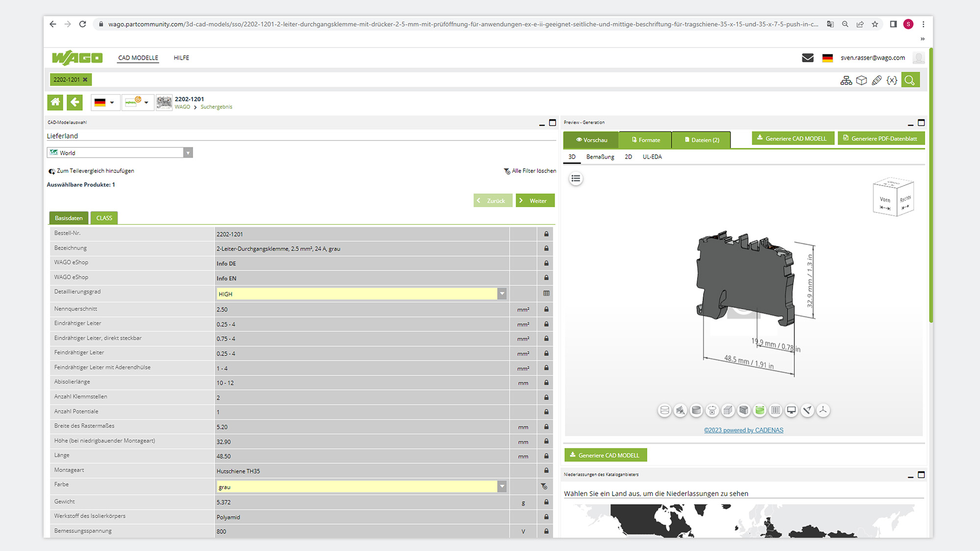Open the variable search {x} icon
The height and width of the screenshot is (551, 980).
coord(892,80)
